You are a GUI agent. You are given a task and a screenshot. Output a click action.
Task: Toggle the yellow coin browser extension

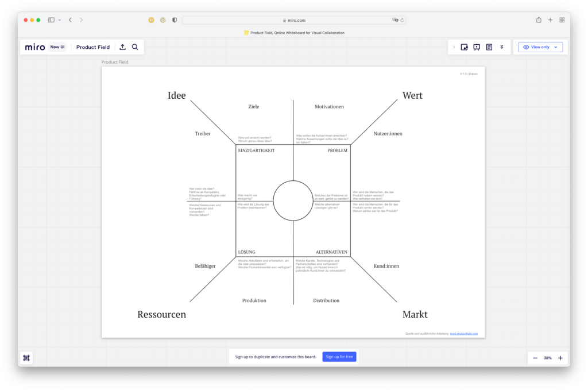coord(150,19)
